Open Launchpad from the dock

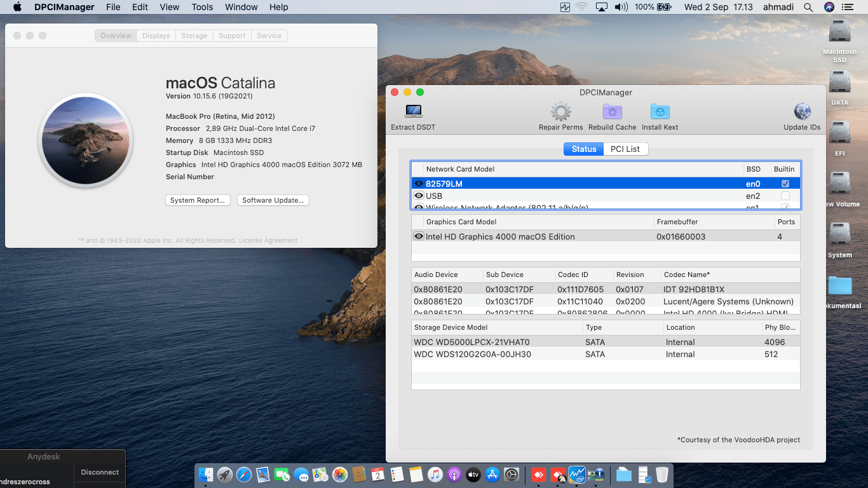(x=225, y=475)
